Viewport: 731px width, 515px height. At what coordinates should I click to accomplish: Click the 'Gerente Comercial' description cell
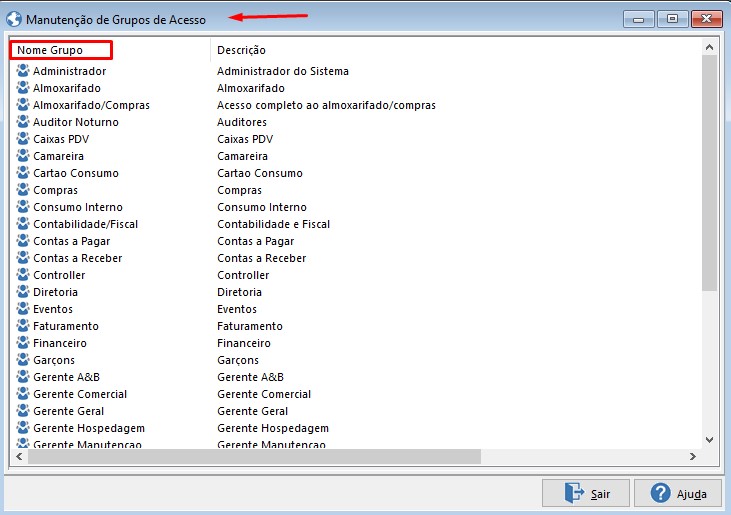pos(264,394)
